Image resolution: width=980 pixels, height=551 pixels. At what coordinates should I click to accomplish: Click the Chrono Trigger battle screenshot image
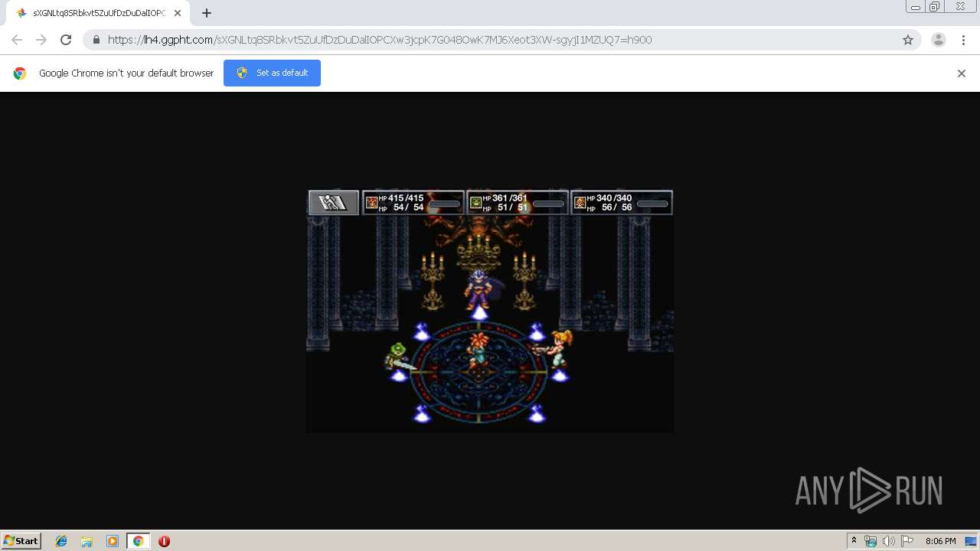coord(490,311)
